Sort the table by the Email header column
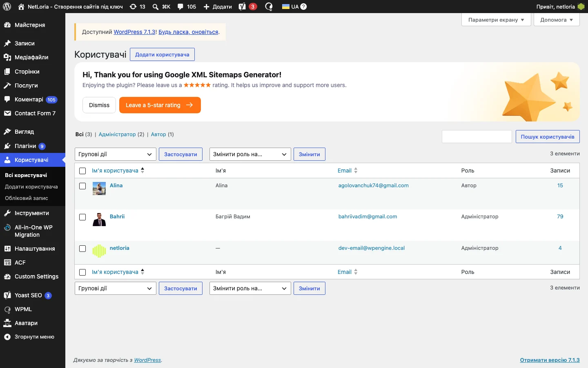 347,171
